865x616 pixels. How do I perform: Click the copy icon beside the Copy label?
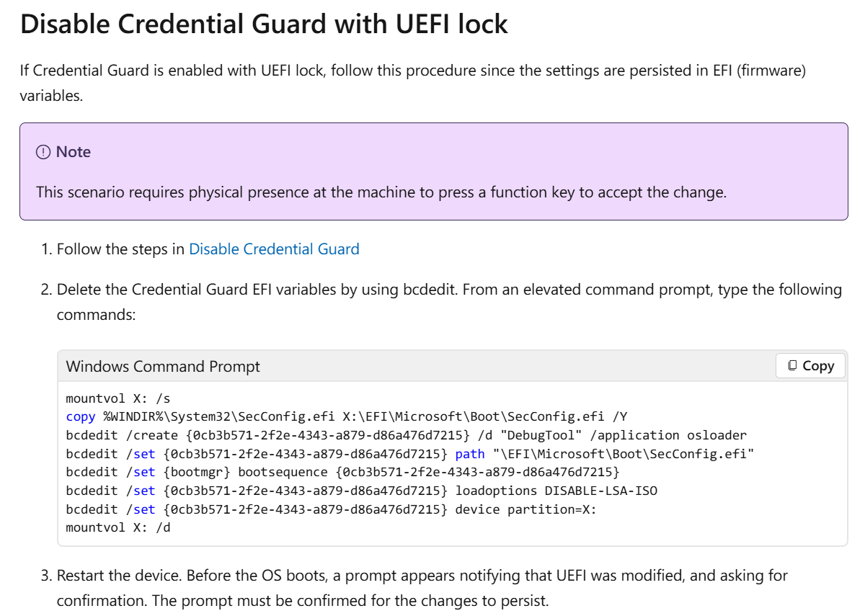point(792,366)
